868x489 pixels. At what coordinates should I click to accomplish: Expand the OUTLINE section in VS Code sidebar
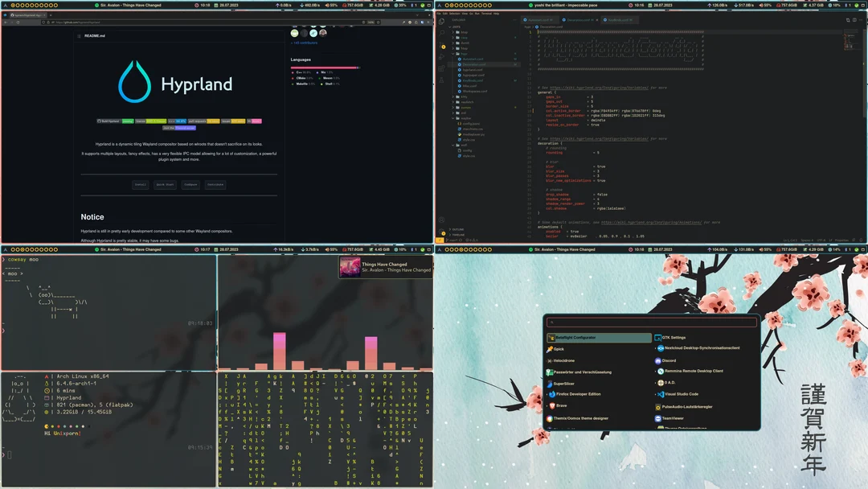[460, 230]
